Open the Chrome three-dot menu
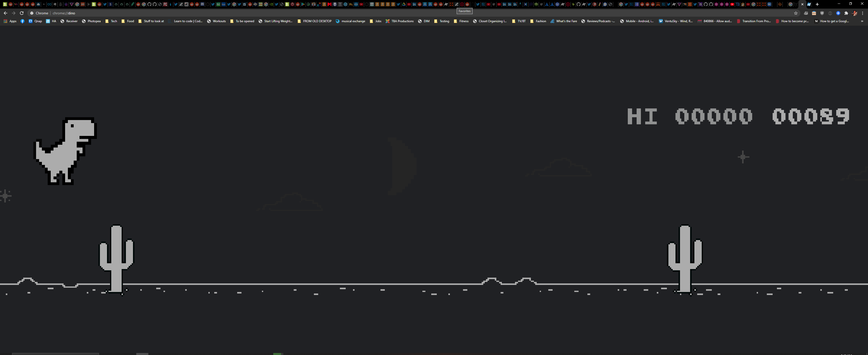This screenshot has height=355, width=868. pyautogui.click(x=863, y=13)
